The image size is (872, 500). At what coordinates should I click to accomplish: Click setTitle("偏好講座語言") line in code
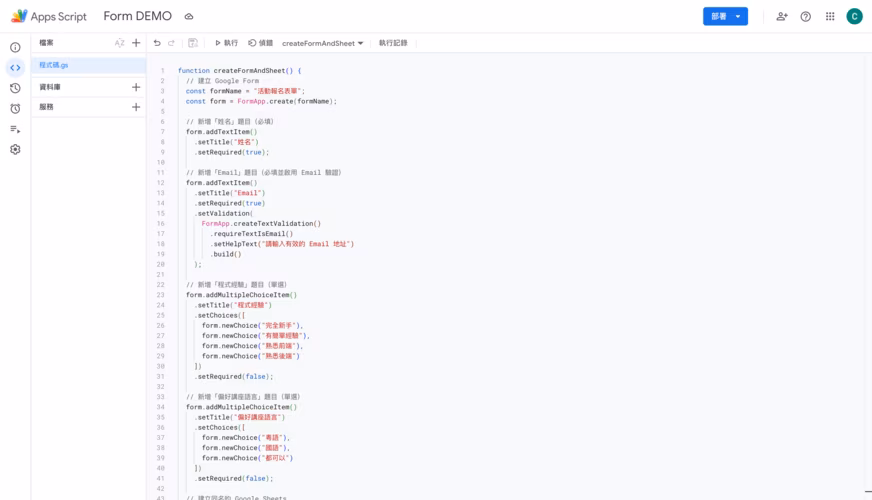(x=240, y=417)
